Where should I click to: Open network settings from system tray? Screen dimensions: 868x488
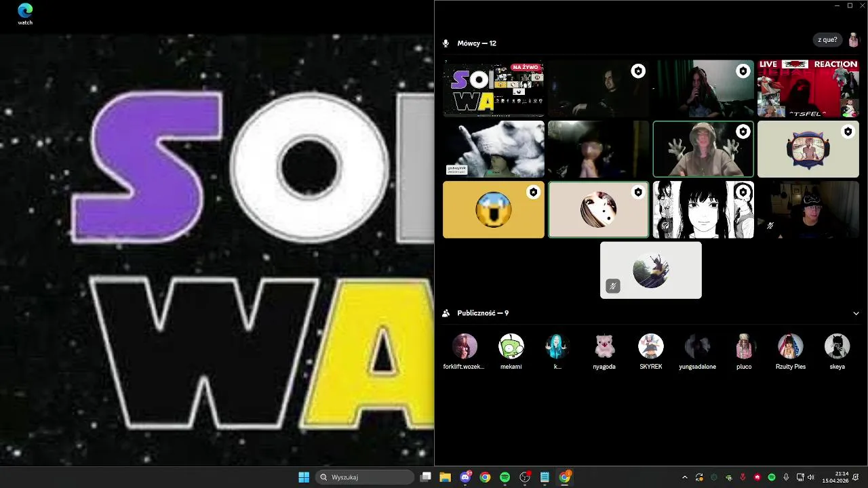tap(800, 477)
